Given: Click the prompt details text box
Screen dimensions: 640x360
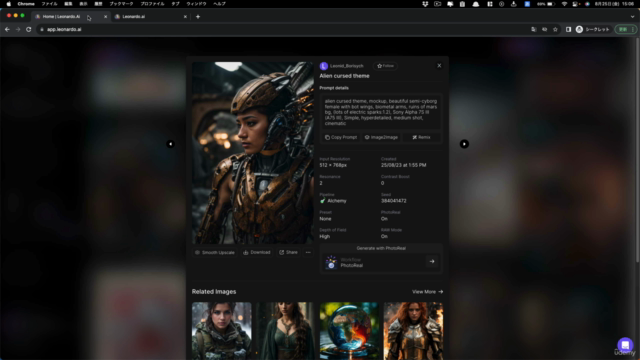Looking at the screenshot, I should point(381,112).
